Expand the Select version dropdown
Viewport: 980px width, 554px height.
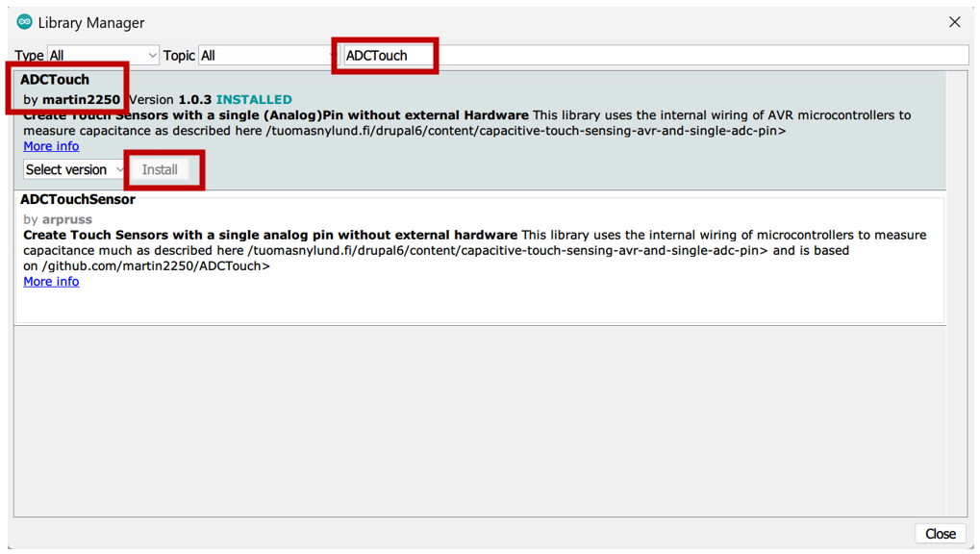(74, 170)
